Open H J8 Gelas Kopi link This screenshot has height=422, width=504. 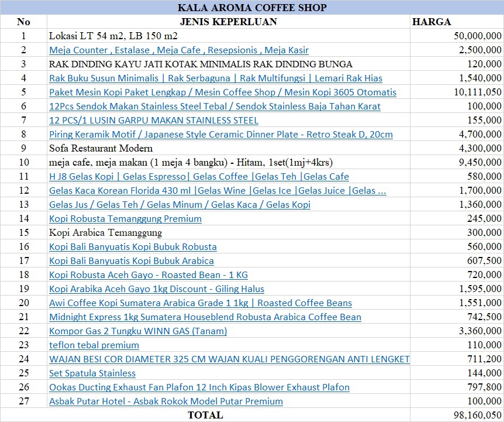199,177
